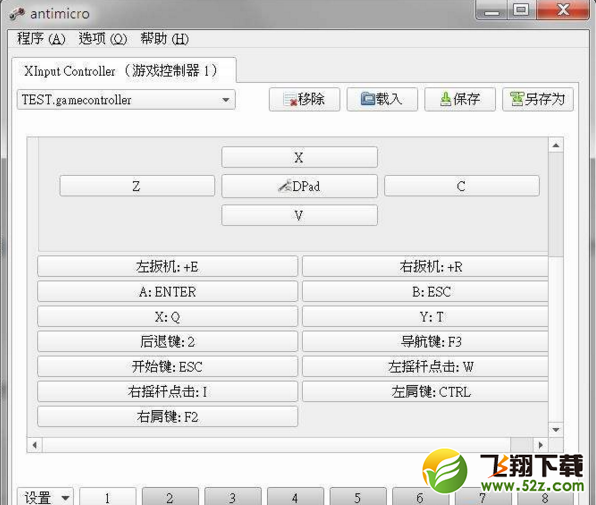This screenshot has height=505, width=596.
Task: Click the X: Q mapping button
Action: (x=167, y=317)
